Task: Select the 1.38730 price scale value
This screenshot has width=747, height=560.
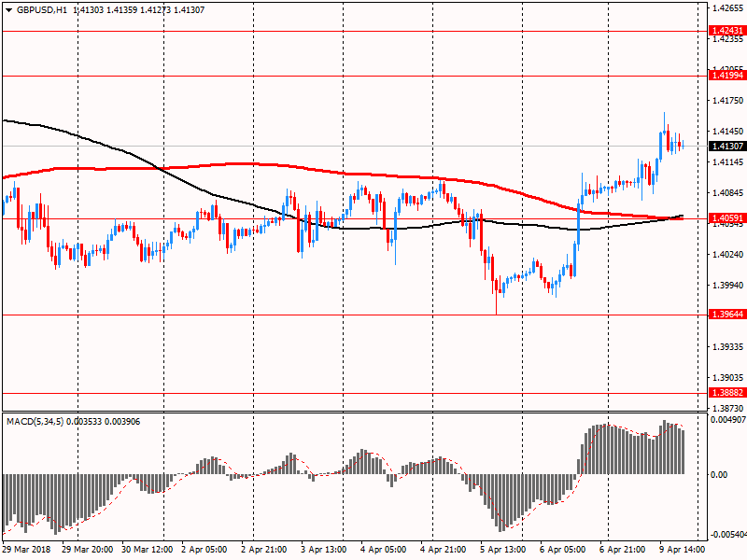Action: (728, 409)
